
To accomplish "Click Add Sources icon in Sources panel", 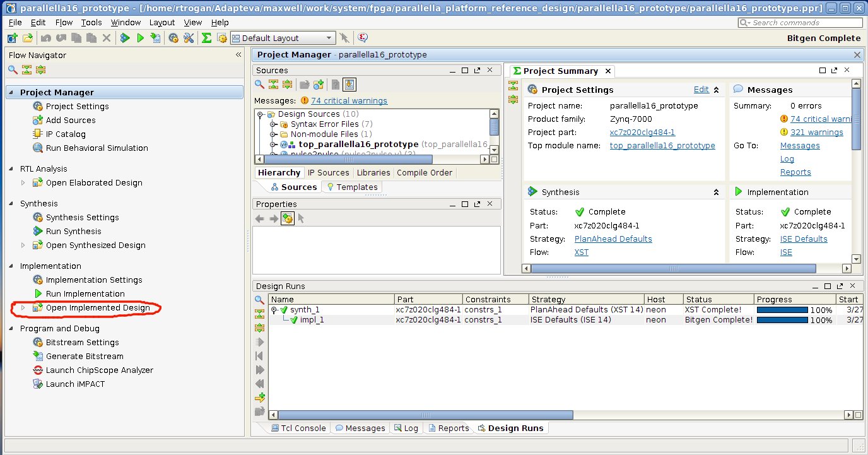I will [319, 85].
